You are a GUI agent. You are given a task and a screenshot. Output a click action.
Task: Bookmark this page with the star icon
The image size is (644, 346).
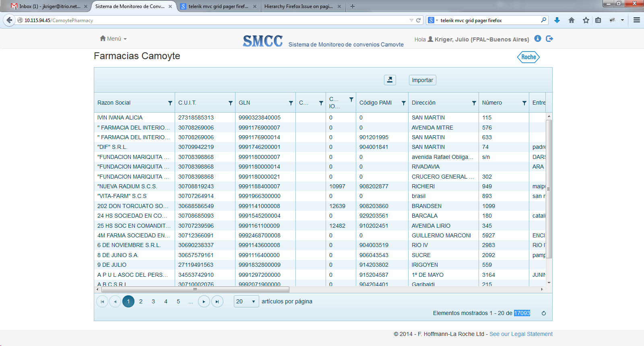586,20
